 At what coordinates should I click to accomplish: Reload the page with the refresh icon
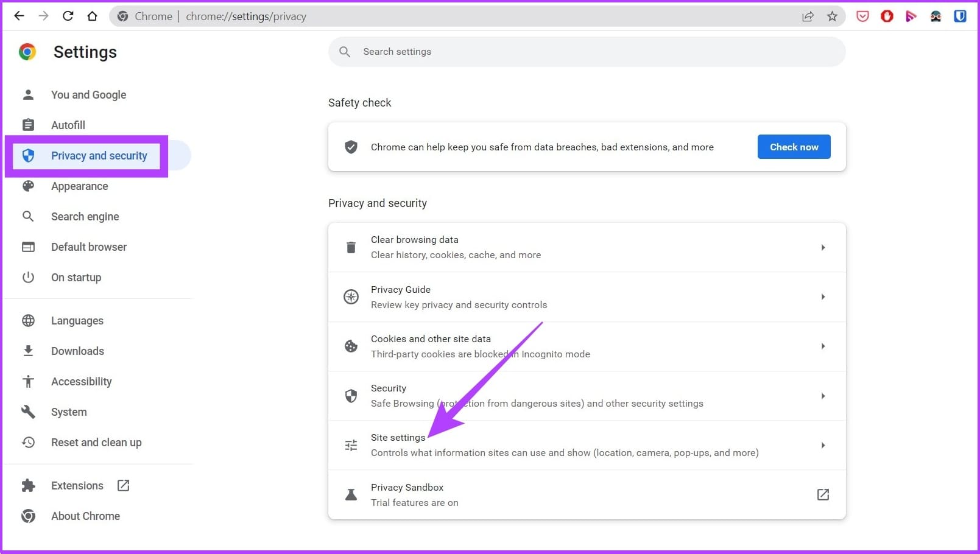68,16
